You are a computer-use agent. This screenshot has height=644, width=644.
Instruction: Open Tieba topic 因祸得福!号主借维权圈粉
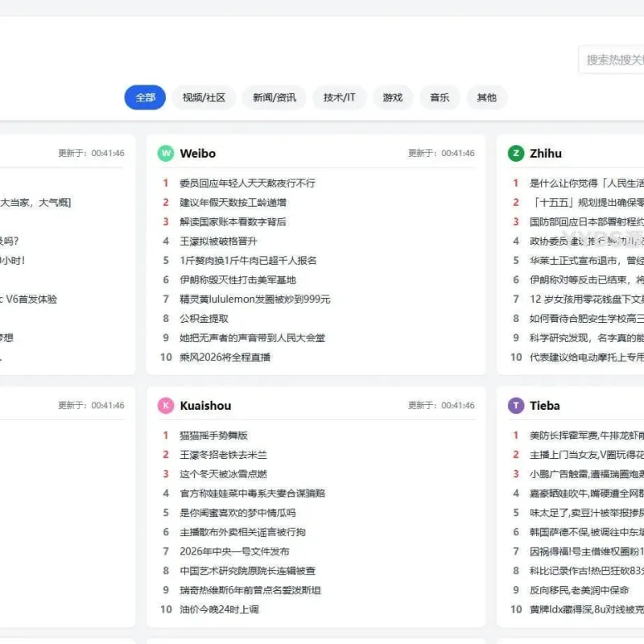(587, 551)
